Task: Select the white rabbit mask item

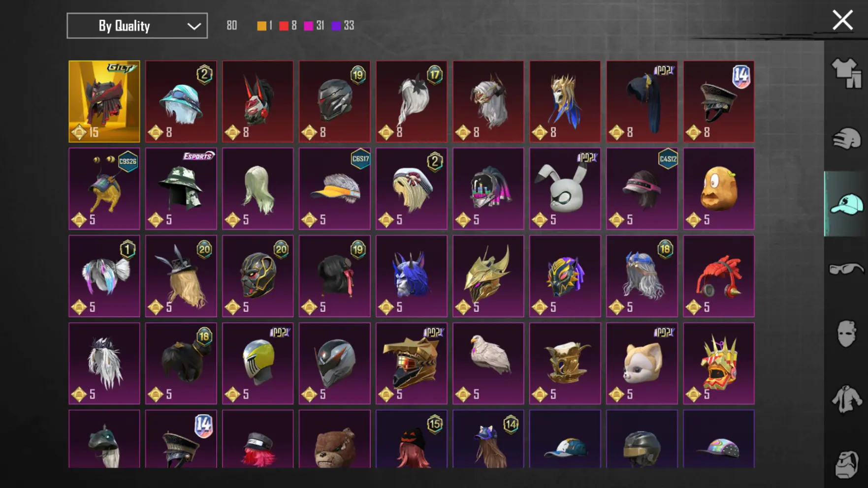Action: (x=565, y=188)
